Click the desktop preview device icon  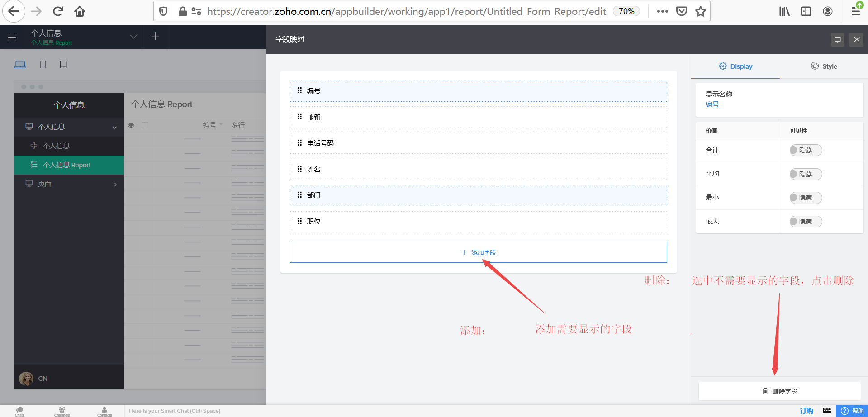click(20, 65)
